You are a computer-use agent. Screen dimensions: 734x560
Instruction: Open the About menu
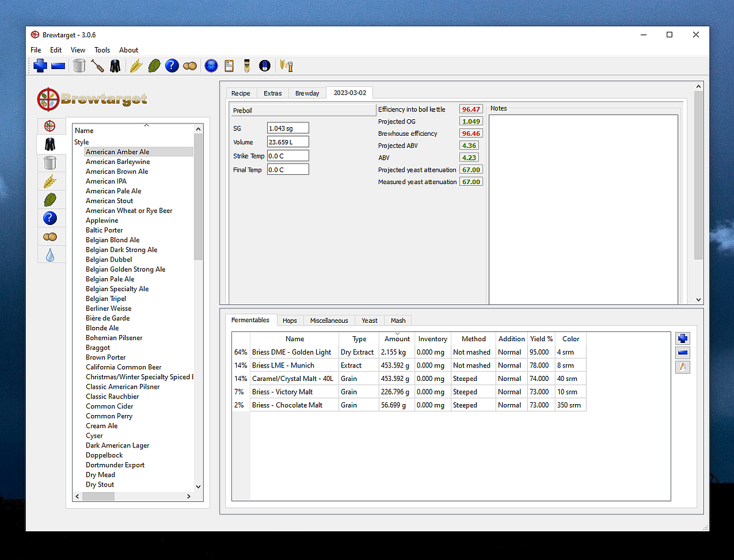(128, 50)
